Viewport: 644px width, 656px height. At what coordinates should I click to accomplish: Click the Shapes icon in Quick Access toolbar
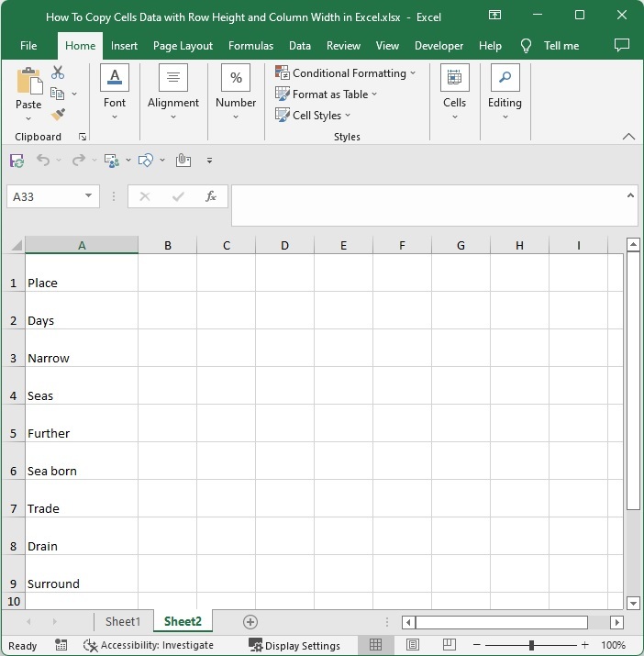[146, 161]
